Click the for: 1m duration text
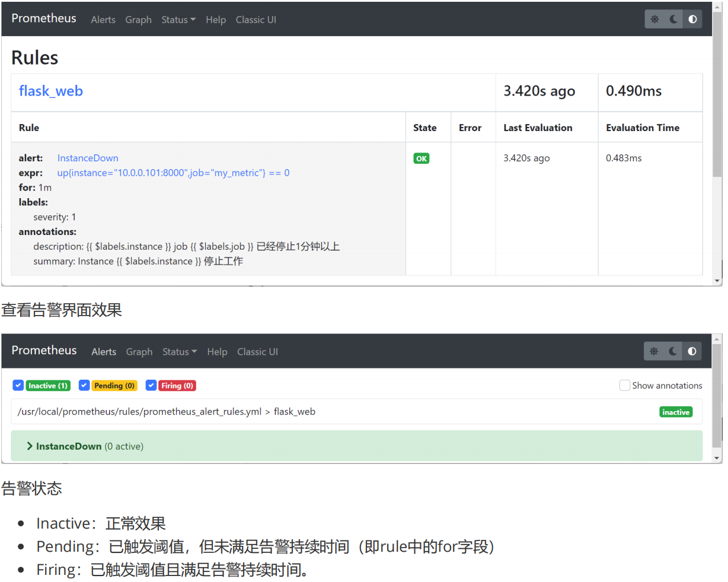The height and width of the screenshot is (582, 728). coord(35,187)
